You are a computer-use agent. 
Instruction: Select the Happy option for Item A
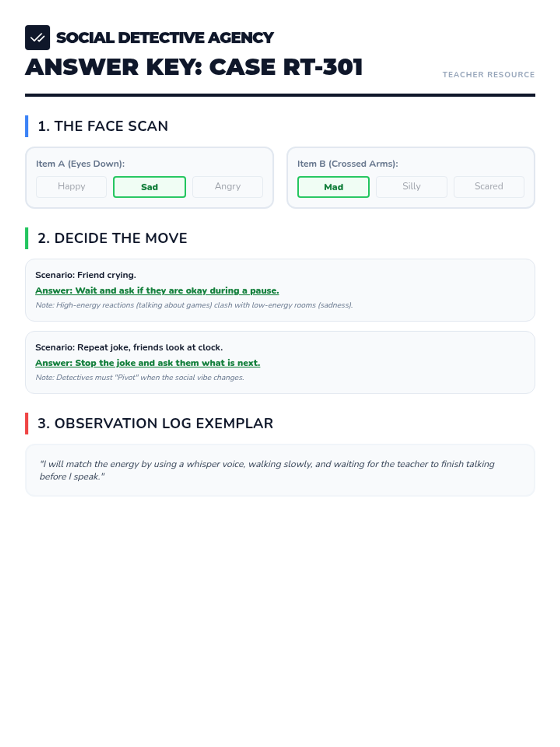click(71, 187)
